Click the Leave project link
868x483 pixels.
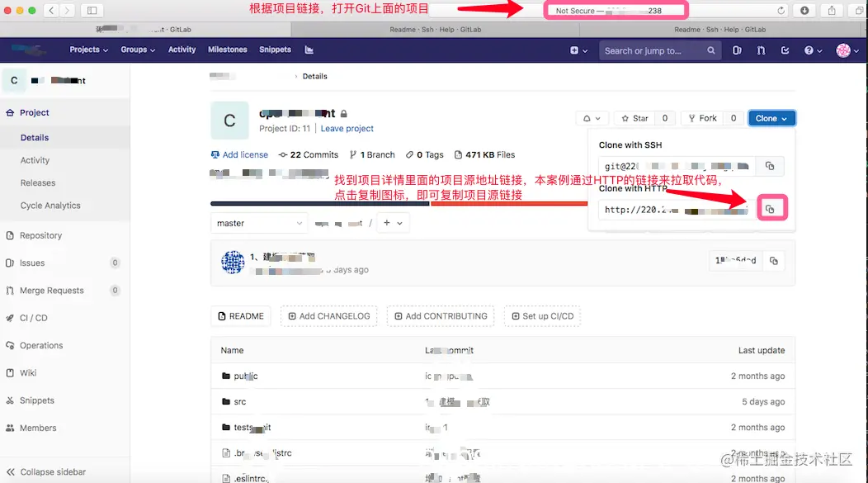tap(347, 129)
